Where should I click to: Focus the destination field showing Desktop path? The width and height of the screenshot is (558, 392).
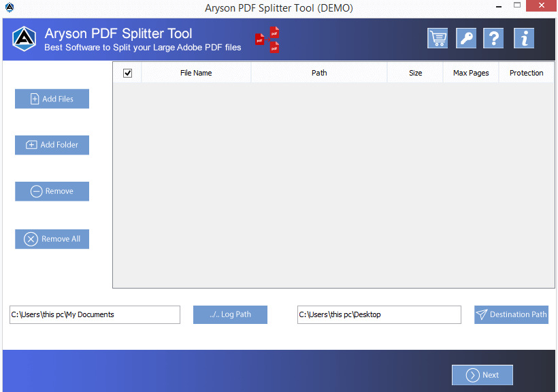pyautogui.click(x=379, y=314)
